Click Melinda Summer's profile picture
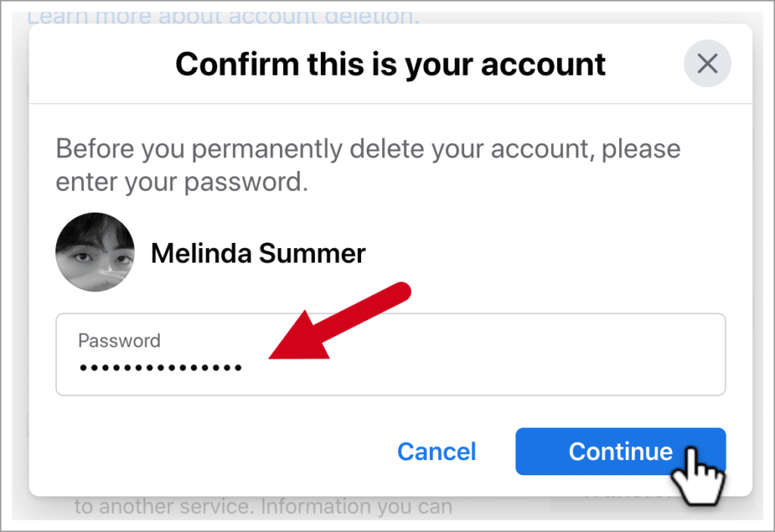Screen dimensions: 775x532 [x=95, y=252]
